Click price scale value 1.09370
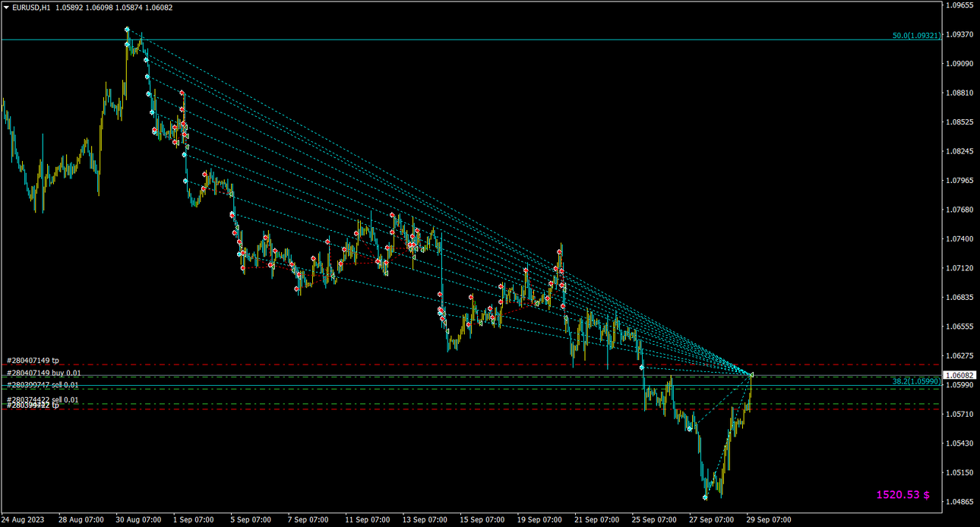The image size is (980, 527). point(960,34)
